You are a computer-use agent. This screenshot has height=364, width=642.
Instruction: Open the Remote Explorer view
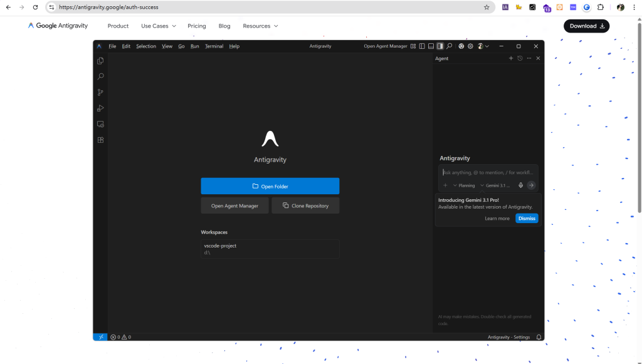100,124
